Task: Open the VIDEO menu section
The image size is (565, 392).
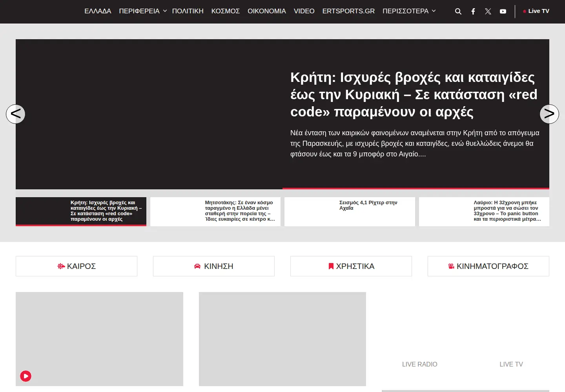Action: coord(304,11)
